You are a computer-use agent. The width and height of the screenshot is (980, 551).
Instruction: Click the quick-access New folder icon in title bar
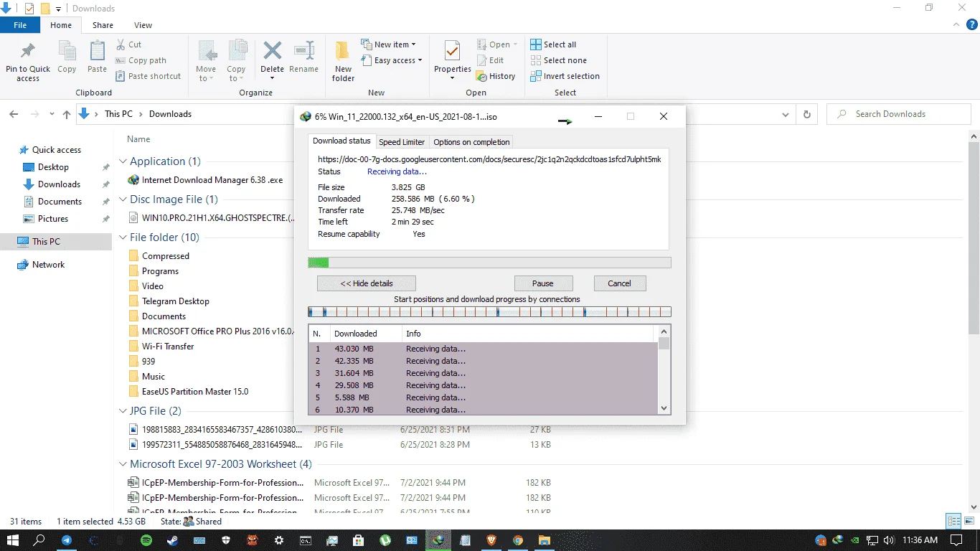45,9
